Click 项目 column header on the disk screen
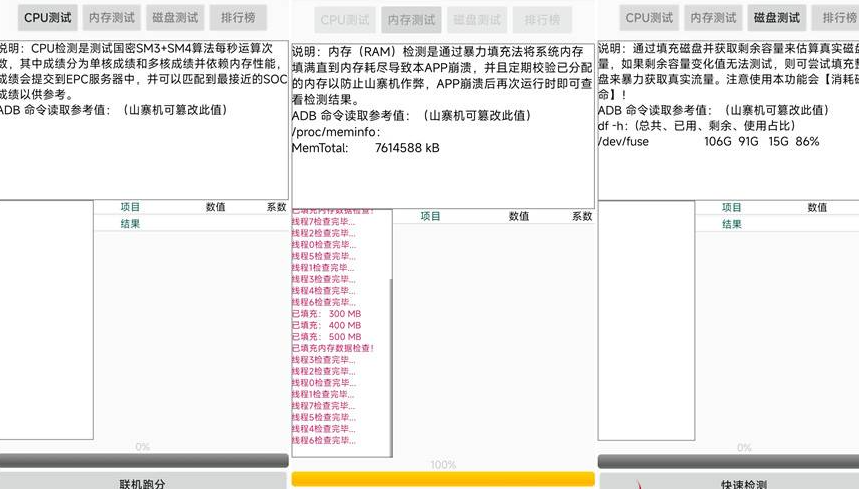Screen dimensions: 859x489 coord(731,208)
